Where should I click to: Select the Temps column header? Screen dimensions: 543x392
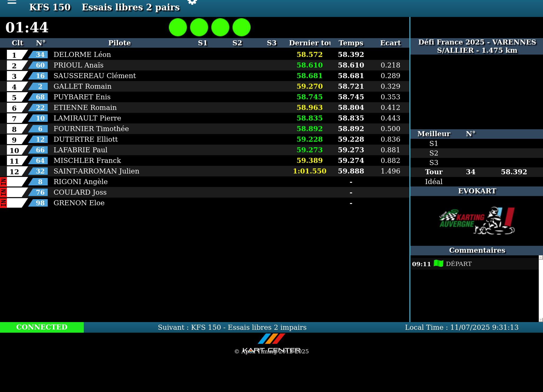tap(351, 43)
